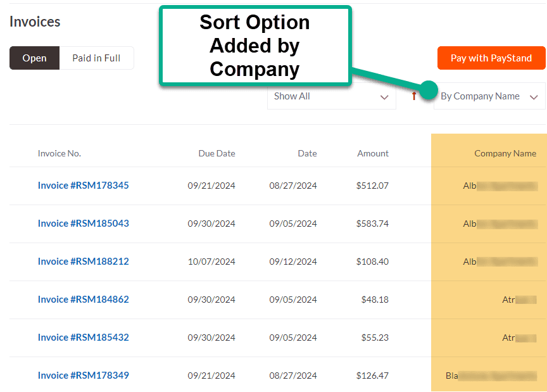Click date 08/27/2024 for Invoice #RSM178349

click(293, 376)
